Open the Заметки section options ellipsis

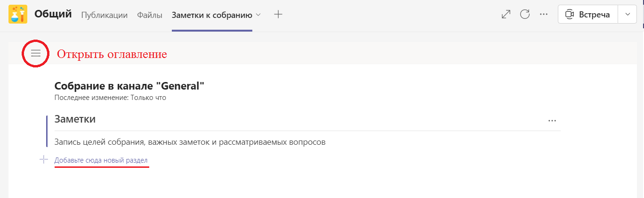click(552, 121)
